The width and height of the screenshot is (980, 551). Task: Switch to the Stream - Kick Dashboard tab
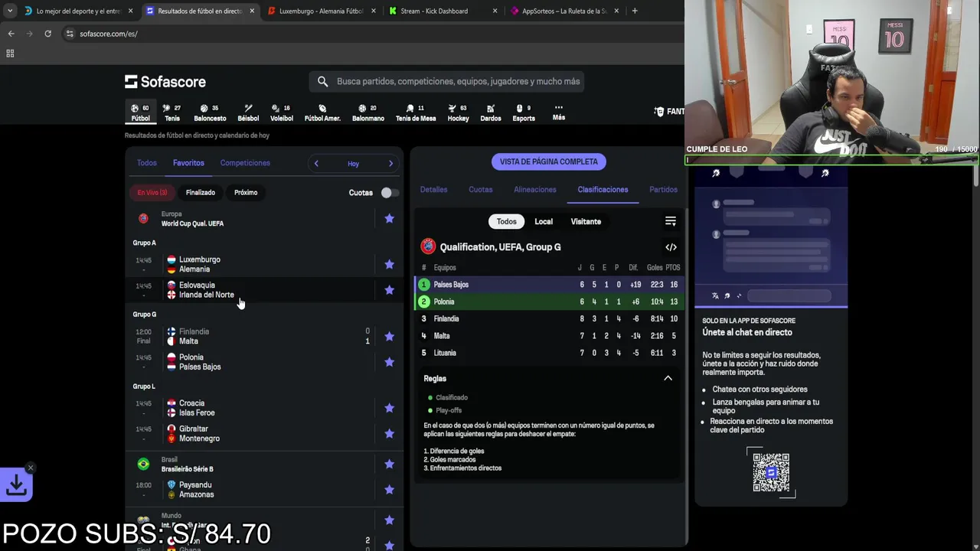click(444, 11)
